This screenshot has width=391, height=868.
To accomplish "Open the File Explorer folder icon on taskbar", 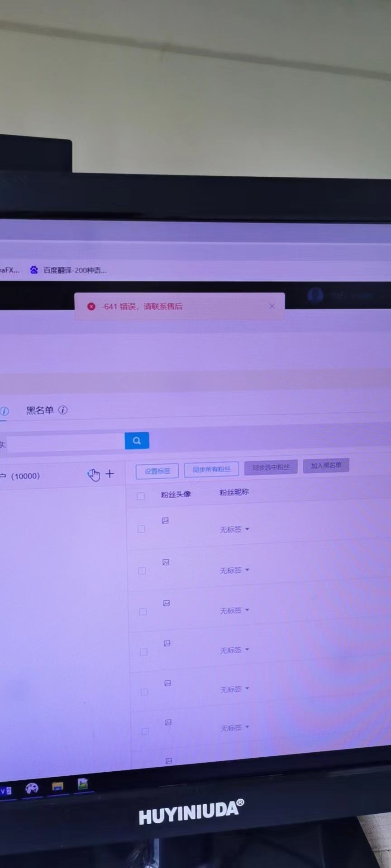I will click(x=57, y=787).
